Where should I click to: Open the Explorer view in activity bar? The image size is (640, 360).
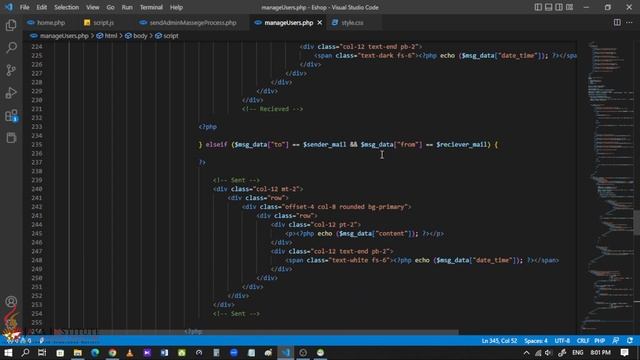tap(11, 25)
